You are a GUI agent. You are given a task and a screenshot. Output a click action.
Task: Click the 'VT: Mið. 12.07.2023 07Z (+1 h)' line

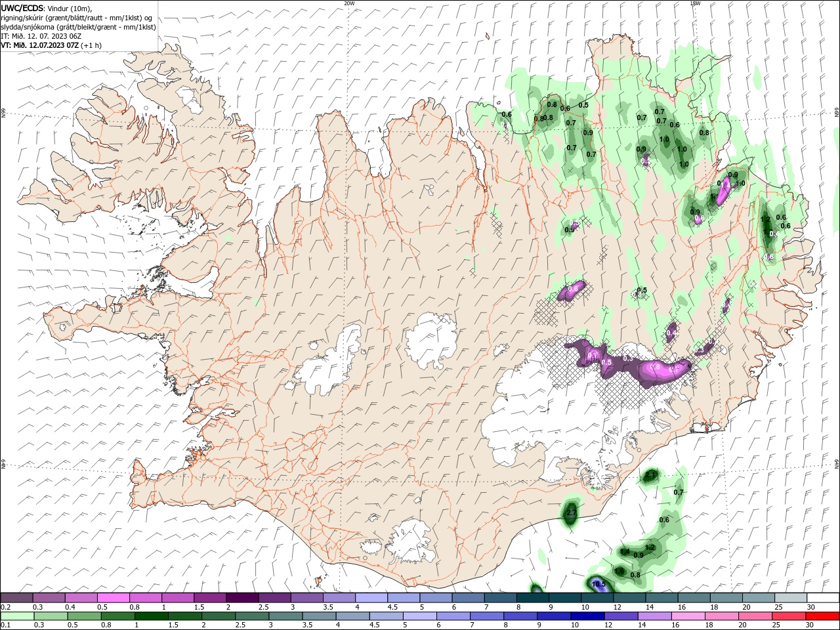[x=51, y=45]
